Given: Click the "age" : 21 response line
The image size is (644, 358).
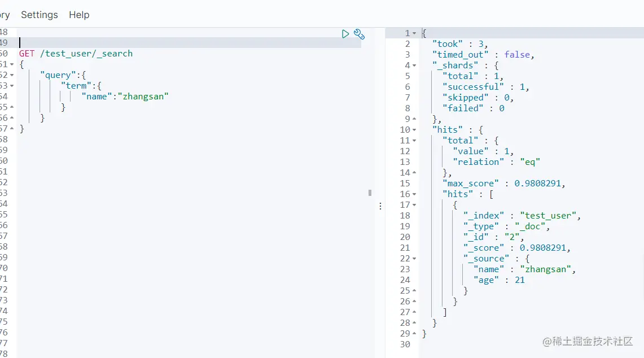Looking at the screenshot, I should click(499, 280).
